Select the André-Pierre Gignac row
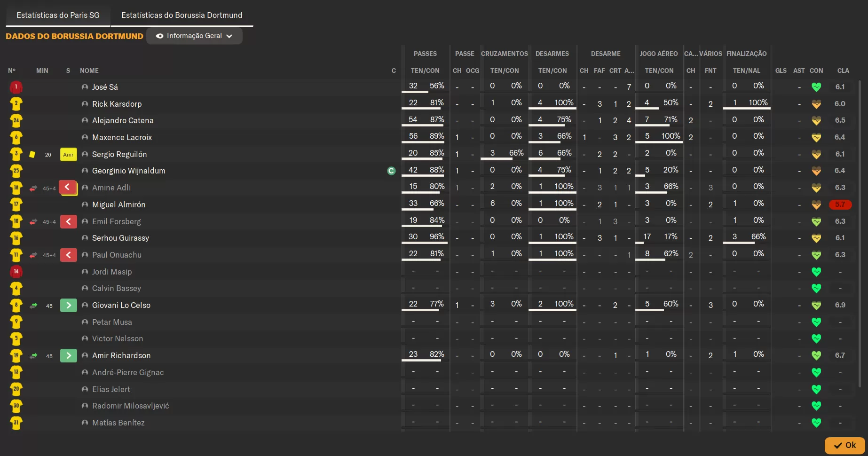The width and height of the screenshot is (868, 456). [433, 372]
